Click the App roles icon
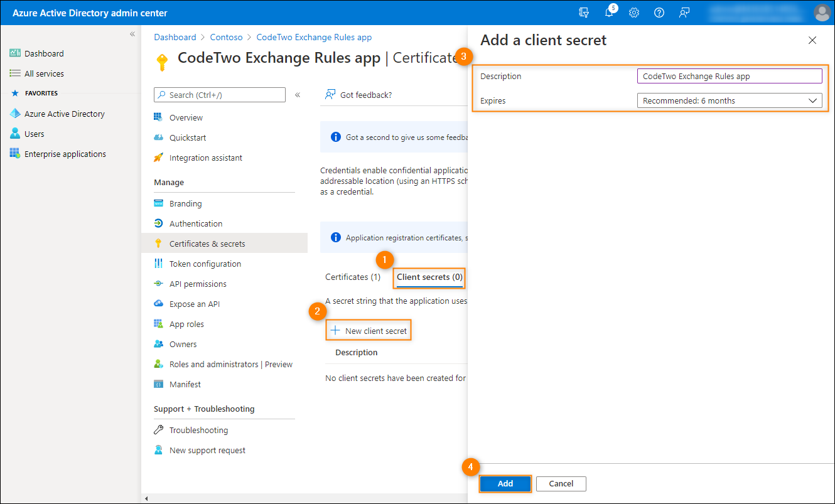The image size is (835, 504). [x=158, y=324]
